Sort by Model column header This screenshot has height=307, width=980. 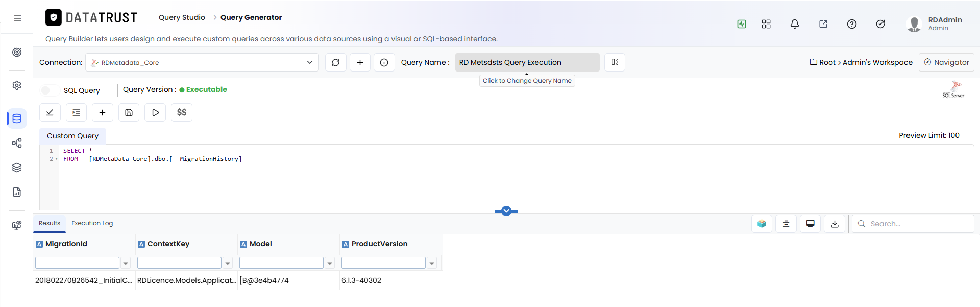tap(260, 244)
